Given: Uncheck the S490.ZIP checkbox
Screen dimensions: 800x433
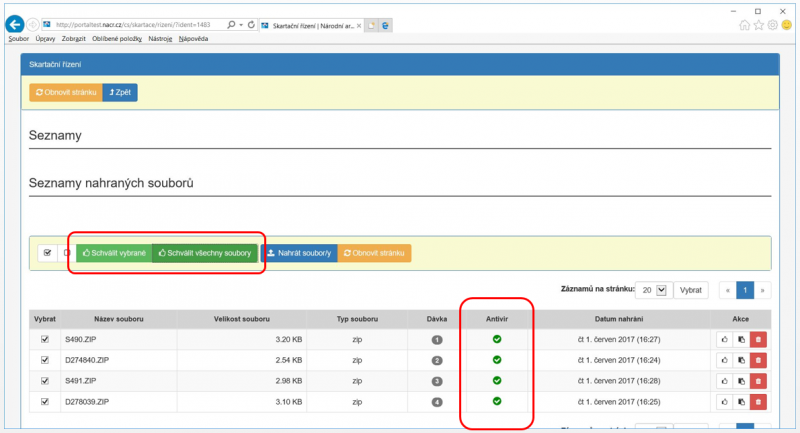Looking at the screenshot, I should point(44,340).
